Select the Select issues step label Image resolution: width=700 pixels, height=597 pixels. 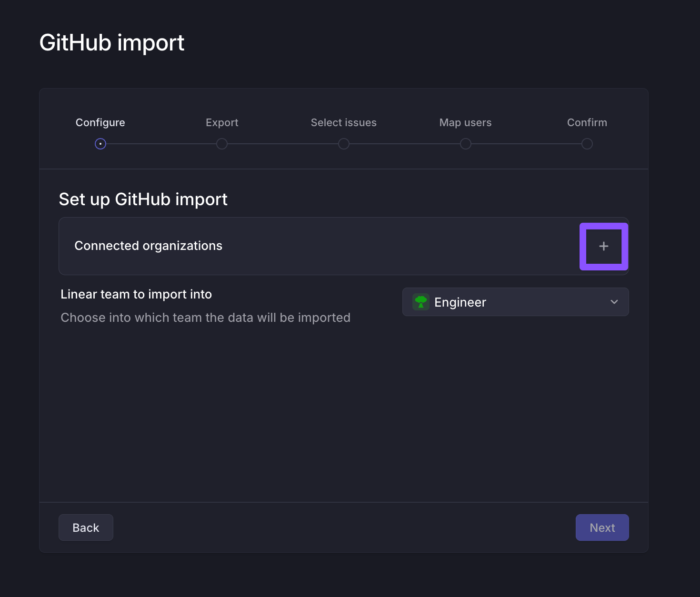[x=344, y=122]
